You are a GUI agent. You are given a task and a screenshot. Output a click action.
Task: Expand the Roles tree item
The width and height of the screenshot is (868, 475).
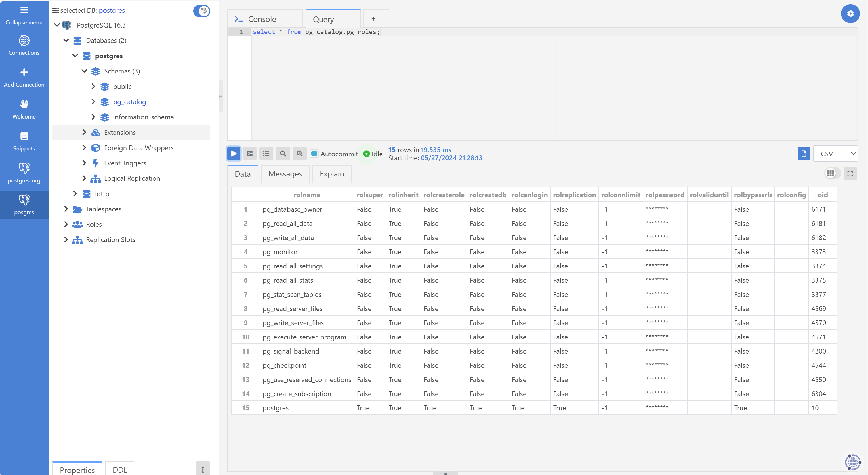pyautogui.click(x=66, y=224)
